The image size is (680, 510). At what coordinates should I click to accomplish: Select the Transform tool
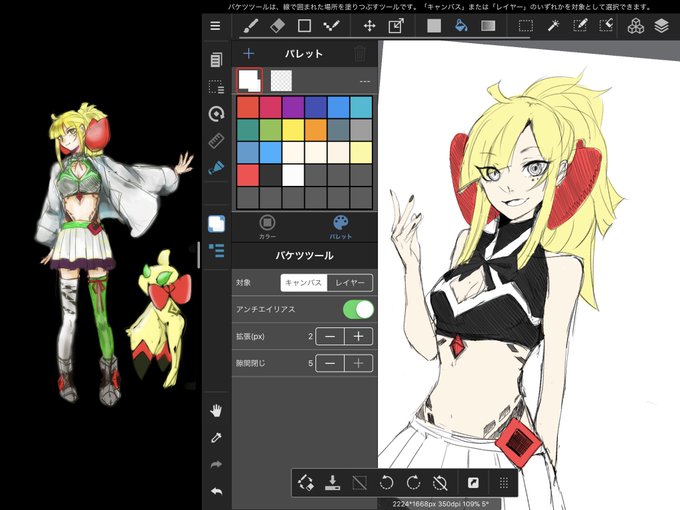point(396,26)
